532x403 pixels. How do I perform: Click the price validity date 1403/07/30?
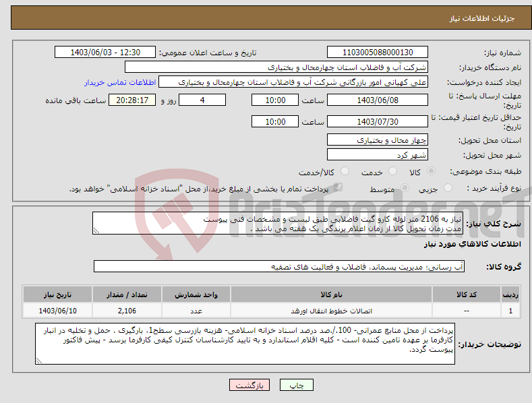[x=378, y=121]
